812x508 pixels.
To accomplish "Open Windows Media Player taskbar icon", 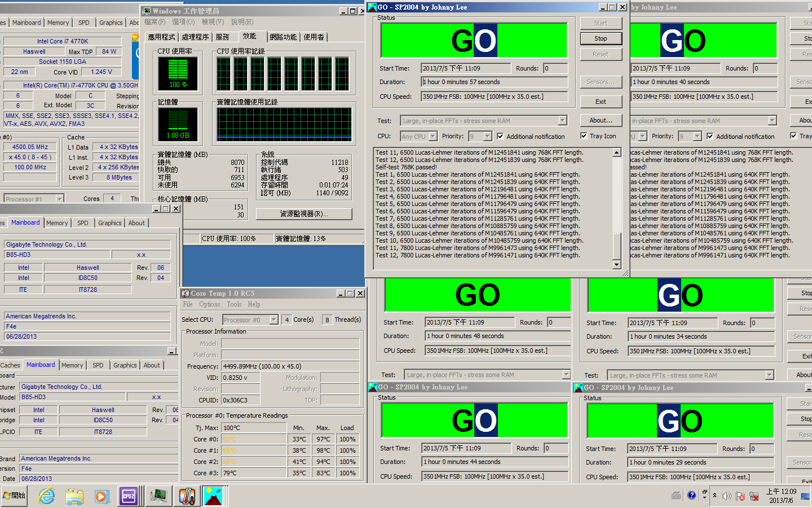I will (x=101, y=497).
